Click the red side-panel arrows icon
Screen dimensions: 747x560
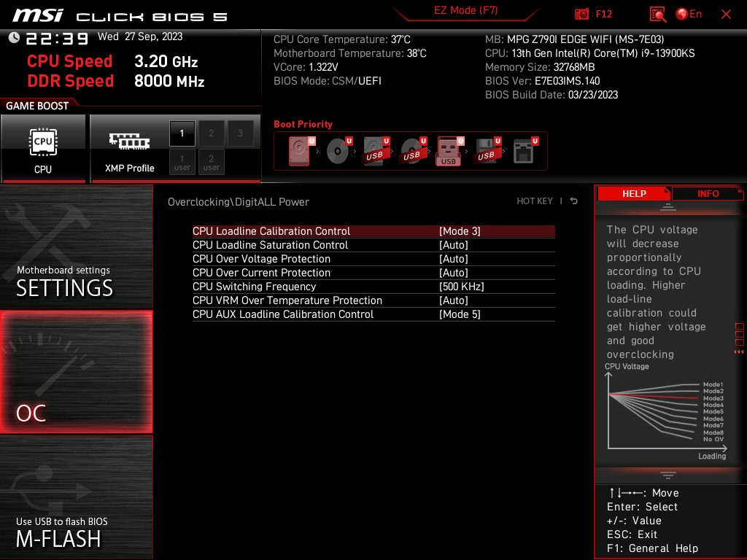(739, 352)
